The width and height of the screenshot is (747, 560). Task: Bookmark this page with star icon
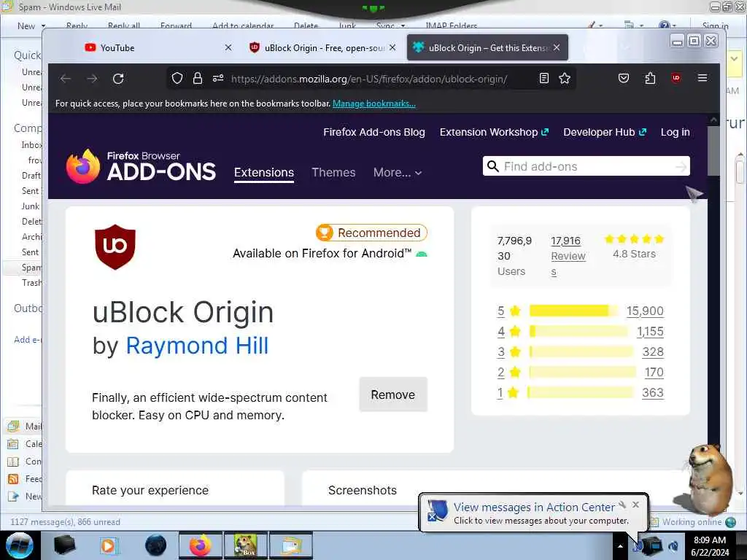pos(565,78)
